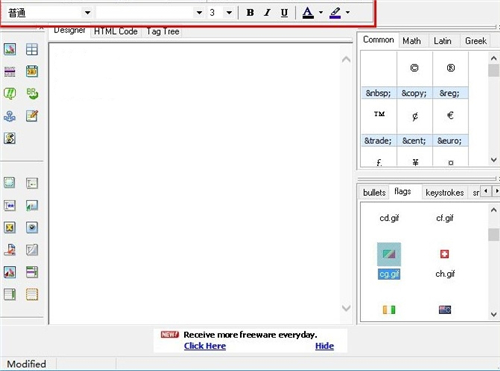
Task: Insert the yen ¥ symbol
Action: pyautogui.click(x=415, y=162)
